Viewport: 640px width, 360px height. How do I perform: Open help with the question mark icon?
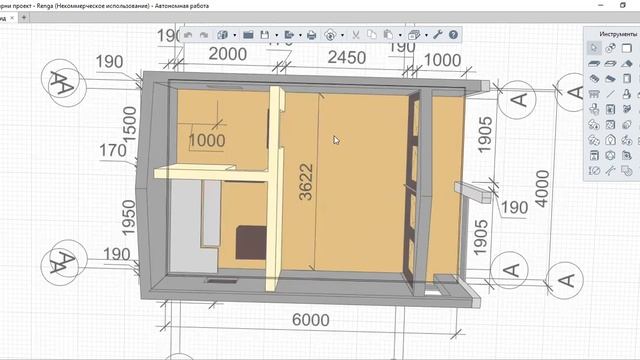(453, 35)
